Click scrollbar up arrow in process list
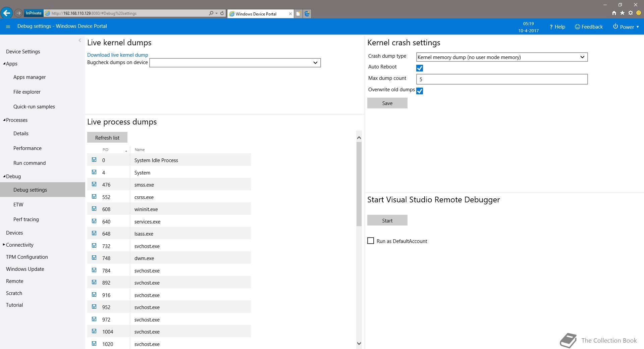 coord(359,138)
